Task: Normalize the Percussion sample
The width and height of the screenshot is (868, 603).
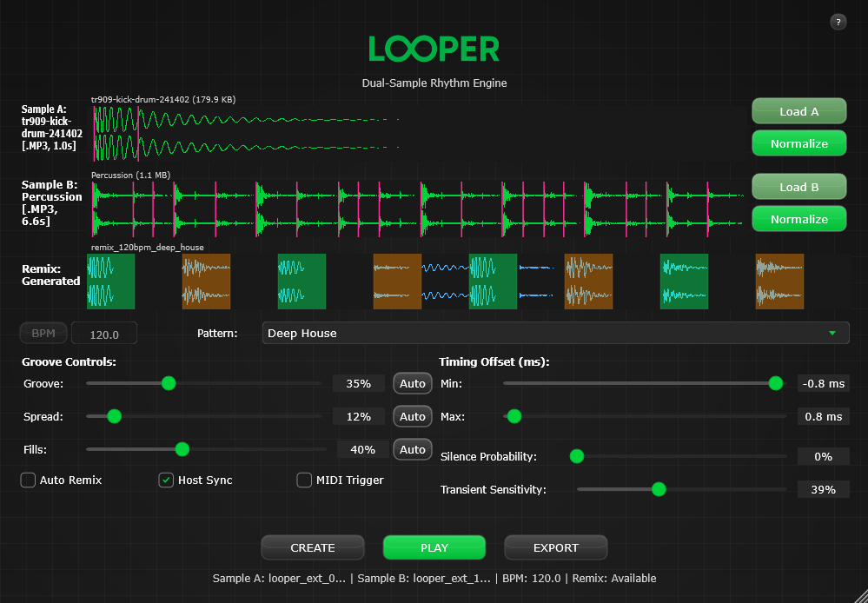Action: click(x=798, y=218)
